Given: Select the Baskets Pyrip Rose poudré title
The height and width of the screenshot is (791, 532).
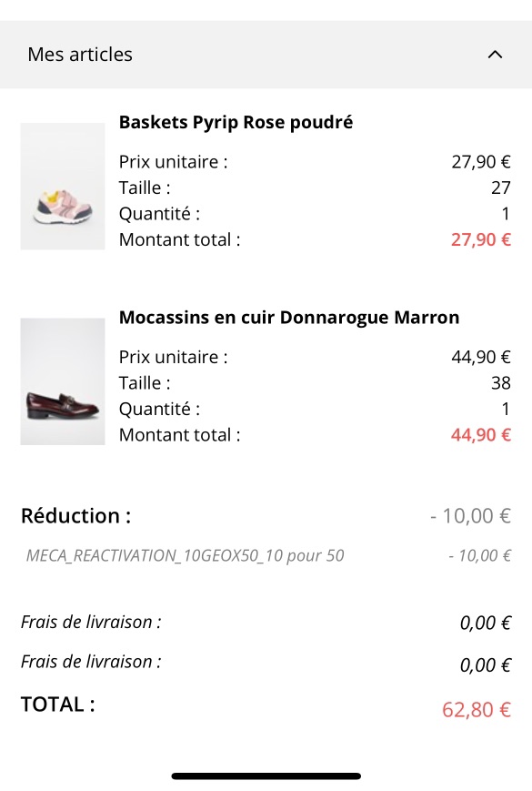Looking at the screenshot, I should point(236,123).
